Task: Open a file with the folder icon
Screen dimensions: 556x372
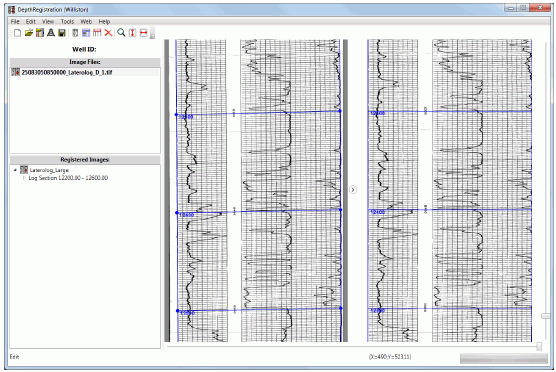Action: coord(29,33)
